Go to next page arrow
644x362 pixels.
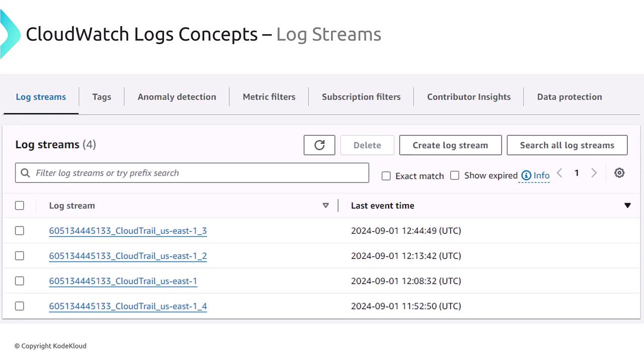pyautogui.click(x=594, y=173)
